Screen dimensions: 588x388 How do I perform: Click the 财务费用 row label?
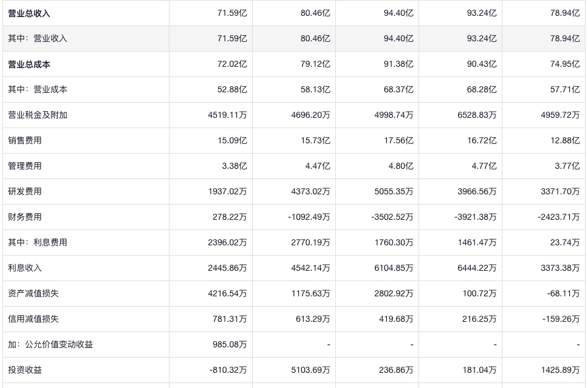(x=25, y=217)
